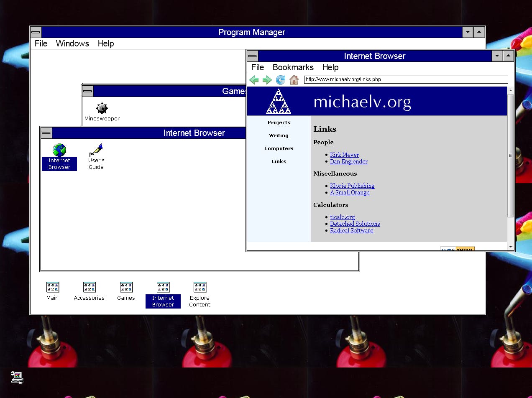The height and width of the screenshot is (398, 532).
Task: Click the green forward arrow in browser
Action: pos(267,80)
